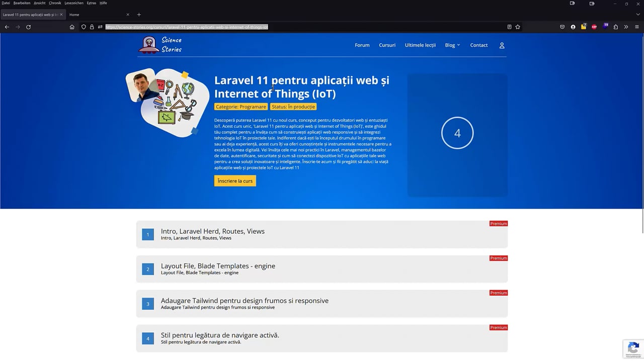Open the extensions puzzle-piece icon
Image resolution: width=644 pixels, height=362 pixels.
(616, 27)
